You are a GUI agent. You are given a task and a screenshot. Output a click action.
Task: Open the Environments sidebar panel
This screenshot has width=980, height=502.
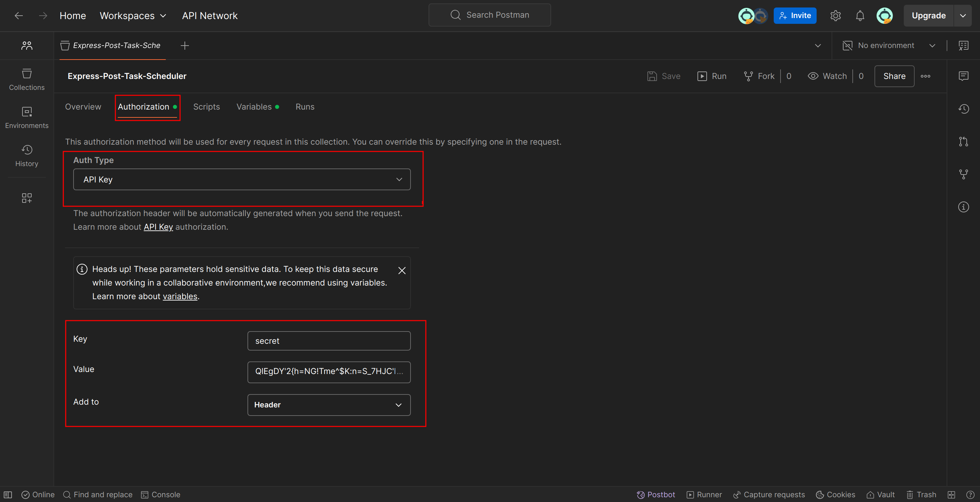27,117
